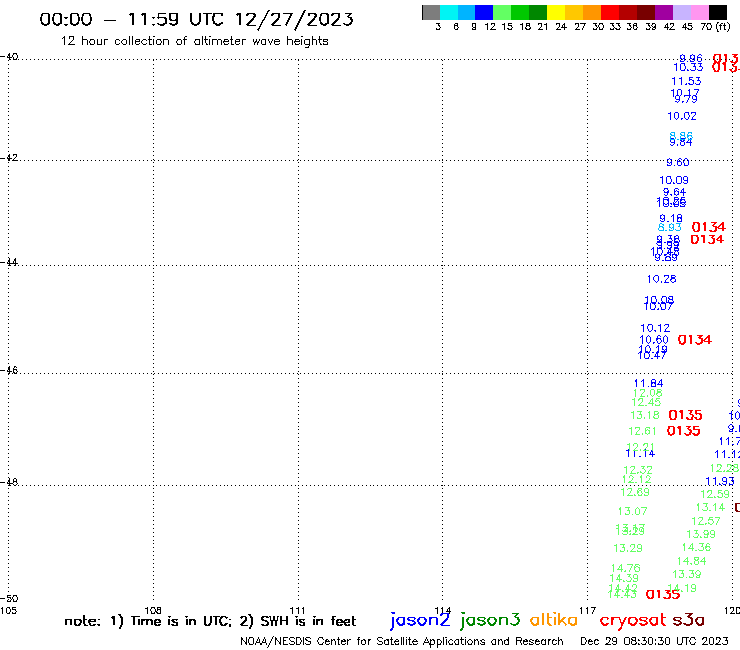Click the yellow swatch in the color scale

[x=556, y=12]
